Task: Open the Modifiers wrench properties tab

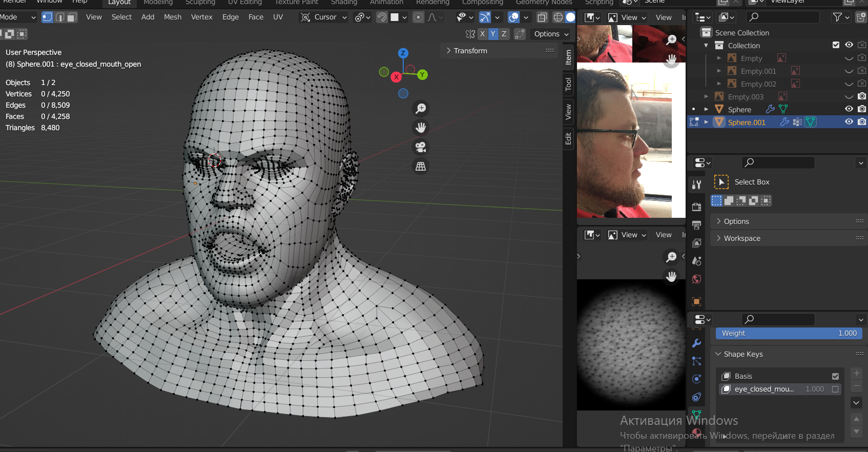Action: coord(696,343)
